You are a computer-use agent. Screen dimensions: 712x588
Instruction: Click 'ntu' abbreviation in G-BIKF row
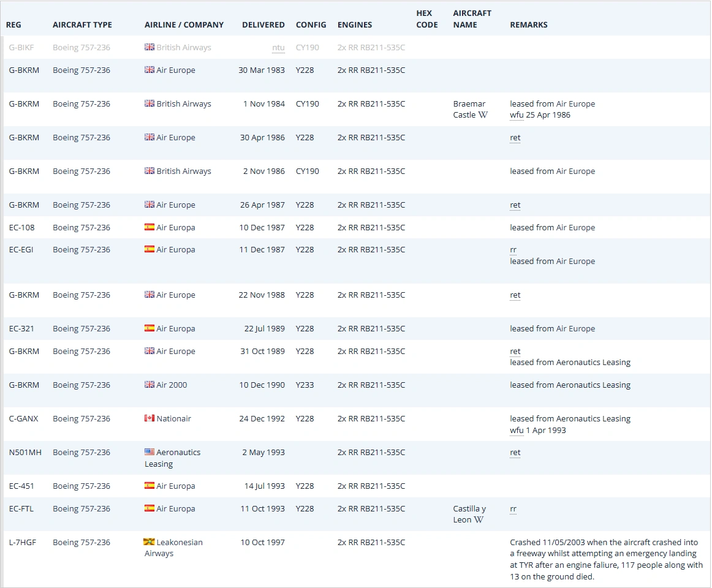pyautogui.click(x=278, y=47)
